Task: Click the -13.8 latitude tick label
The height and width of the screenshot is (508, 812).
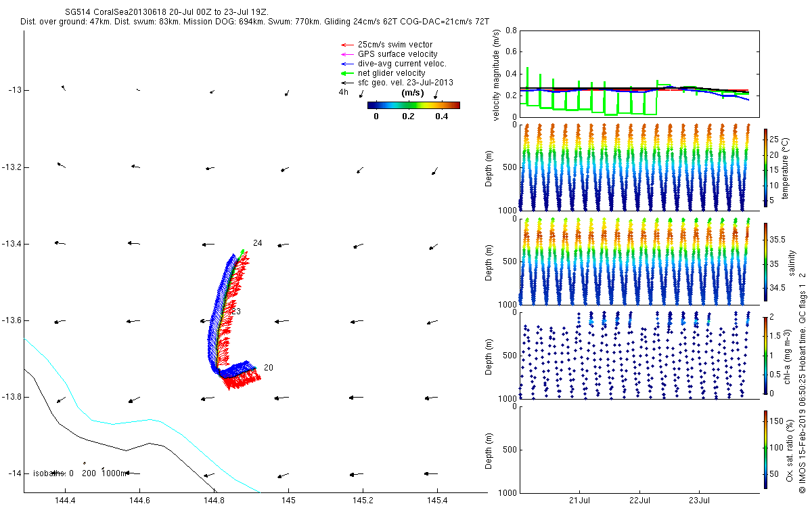Action: pyautogui.click(x=12, y=396)
